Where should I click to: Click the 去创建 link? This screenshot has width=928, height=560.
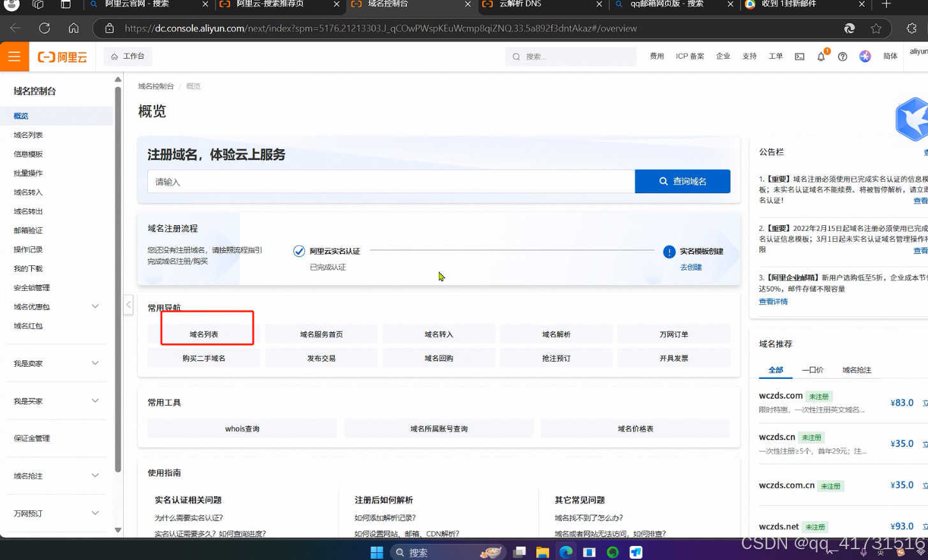click(x=691, y=267)
